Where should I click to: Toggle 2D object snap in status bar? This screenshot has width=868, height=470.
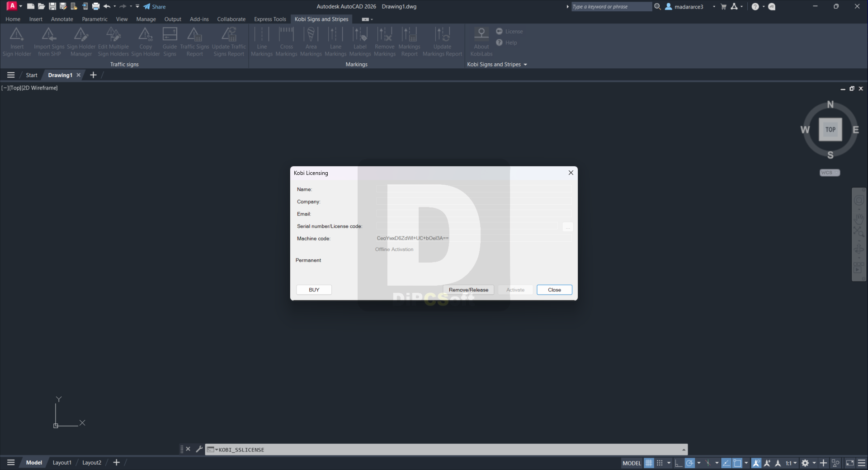(737, 463)
